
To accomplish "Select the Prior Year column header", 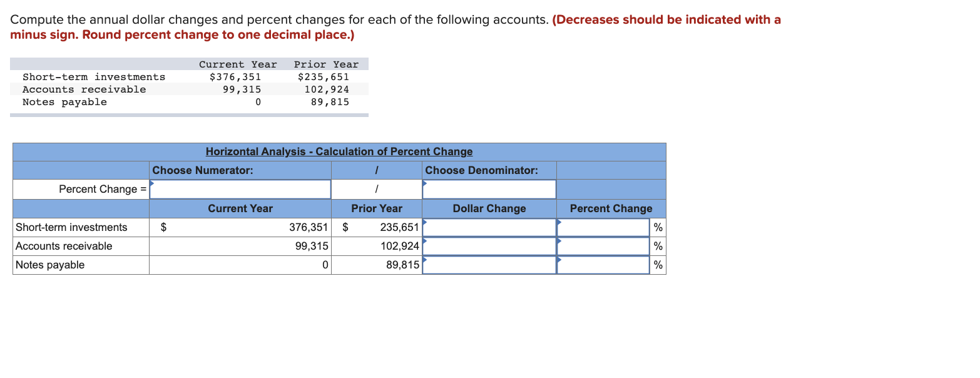I will [x=376, y=208].
